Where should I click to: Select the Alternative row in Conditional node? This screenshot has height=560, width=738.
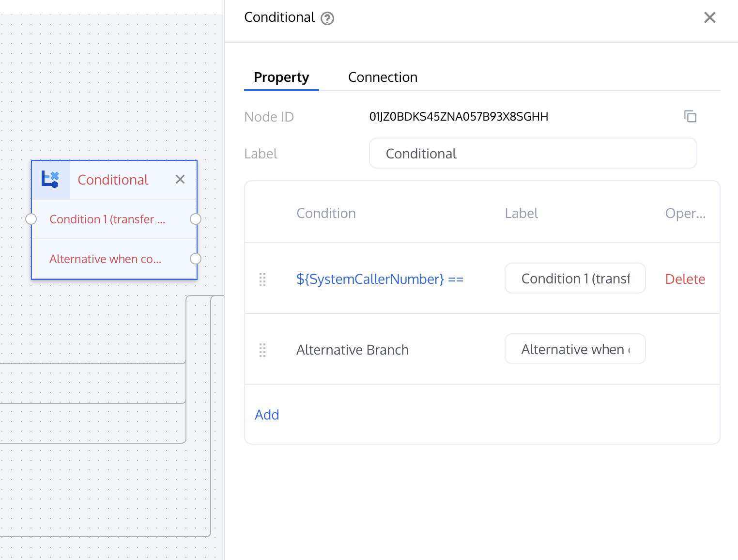coord(106,259)
